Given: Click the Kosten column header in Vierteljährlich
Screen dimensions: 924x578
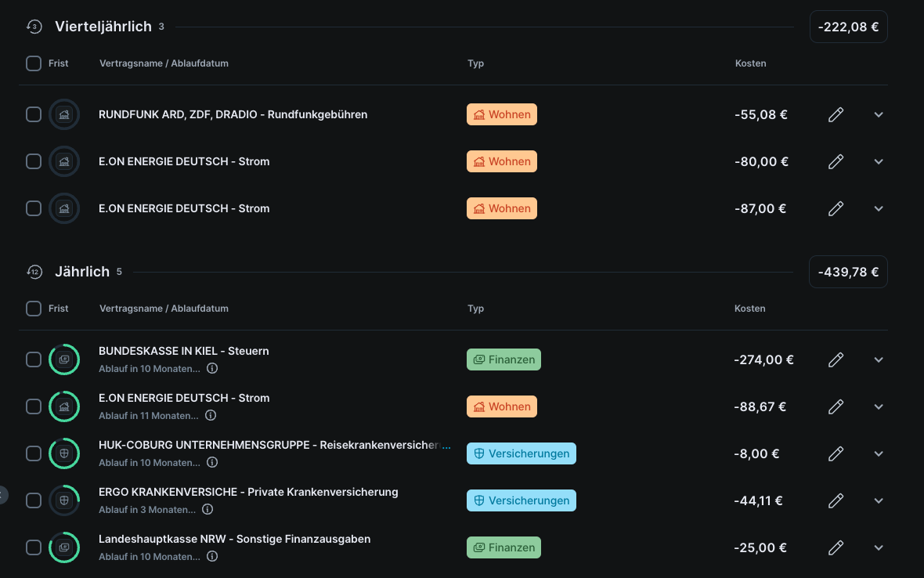Looking at the screenshot, I should [x=750, y=63].
